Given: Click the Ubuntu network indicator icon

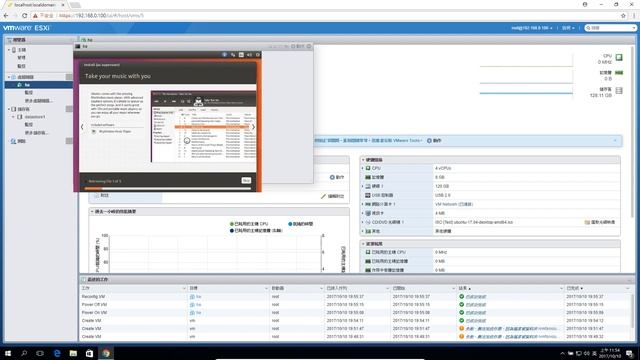Looking at the screenshot, I should (x=233, y=55).
